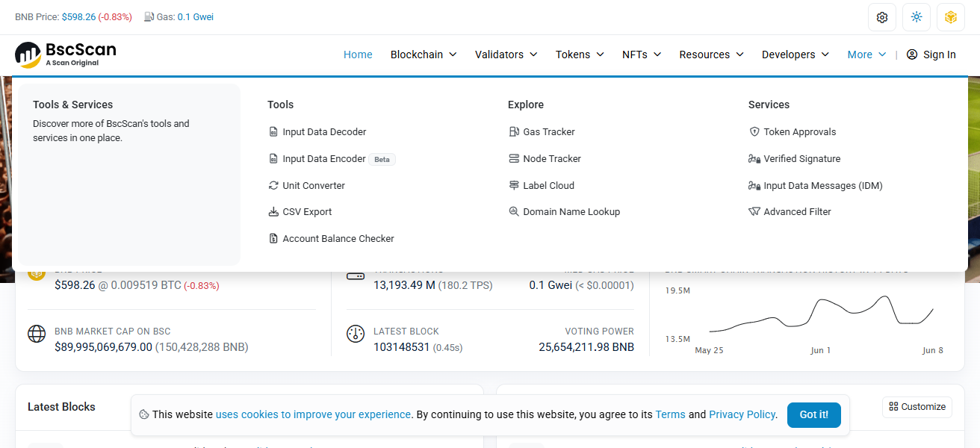
Task: Accept cookies with Got it! button
Action: click(x=813, y=414)
